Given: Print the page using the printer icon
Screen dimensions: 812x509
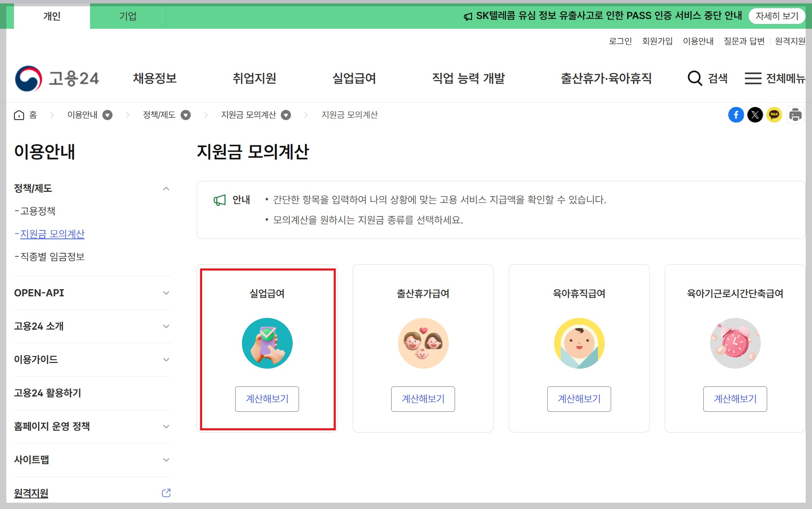Looking at the screenshot, I should 796,115.
